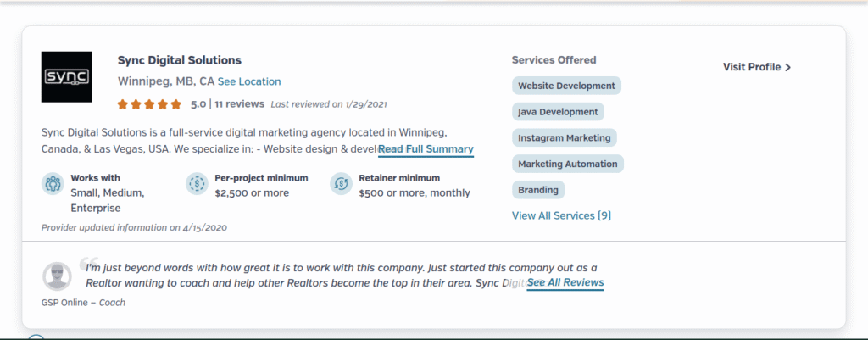Click the reviewer avatar icon
Screen dimensions: 868x340
pyautogui.click(x=57, y=276)
